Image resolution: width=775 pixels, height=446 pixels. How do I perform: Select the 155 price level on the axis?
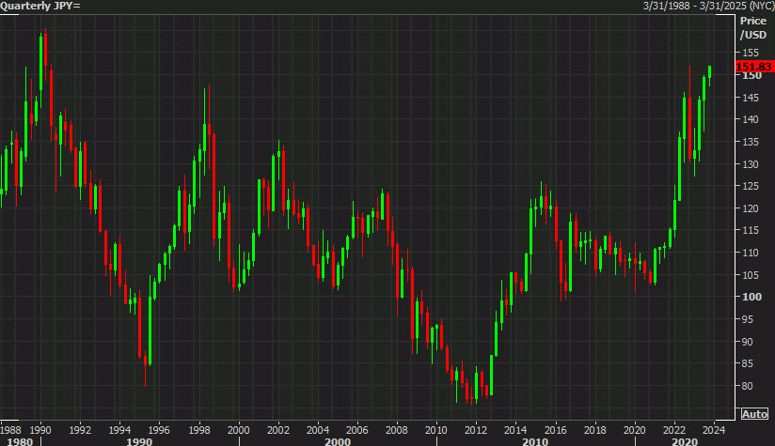[750, 52]
